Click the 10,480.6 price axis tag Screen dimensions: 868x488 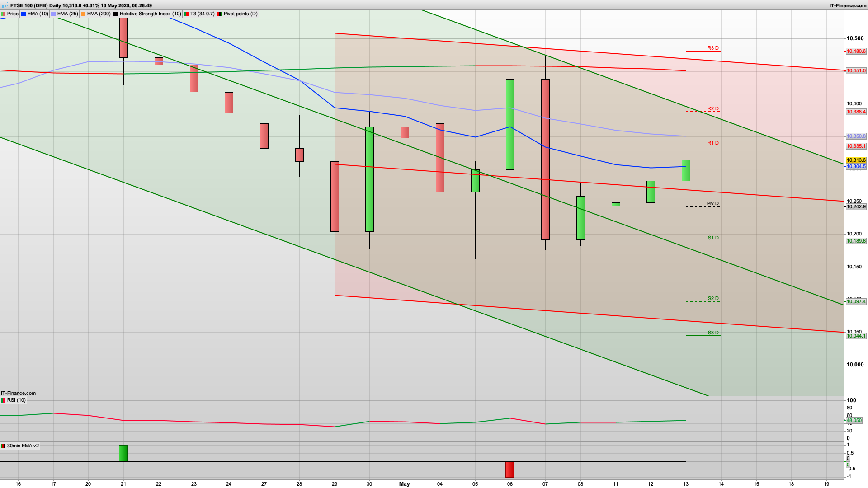(x=856, y=51)
